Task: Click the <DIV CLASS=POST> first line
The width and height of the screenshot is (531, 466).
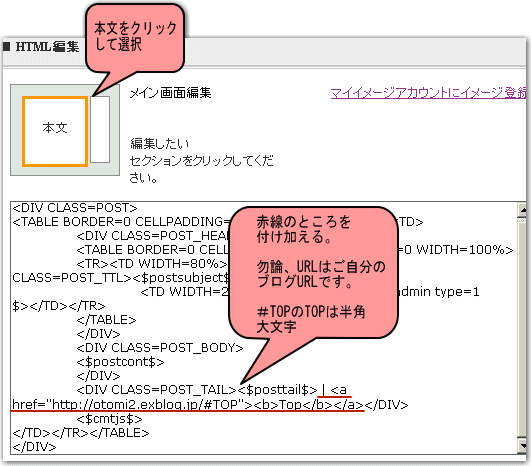Action: pos(75,208)
